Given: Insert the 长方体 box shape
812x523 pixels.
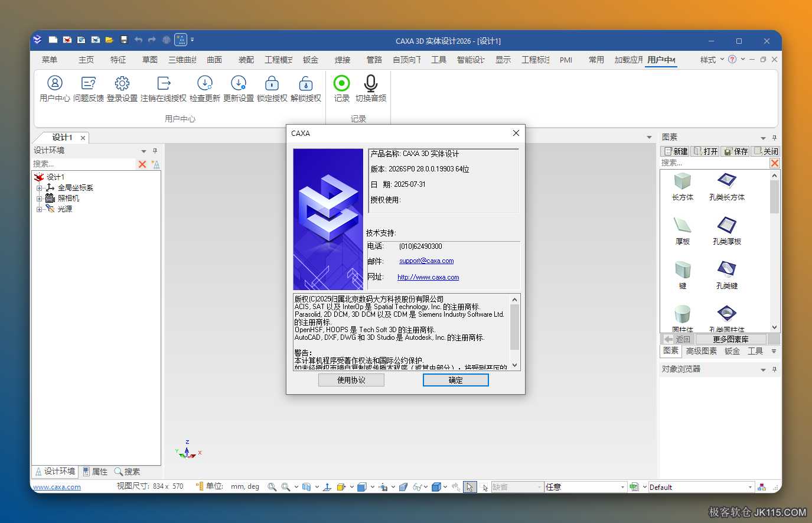Looking at the screenshot, I should pyautogui.click(x=683, y=187).
